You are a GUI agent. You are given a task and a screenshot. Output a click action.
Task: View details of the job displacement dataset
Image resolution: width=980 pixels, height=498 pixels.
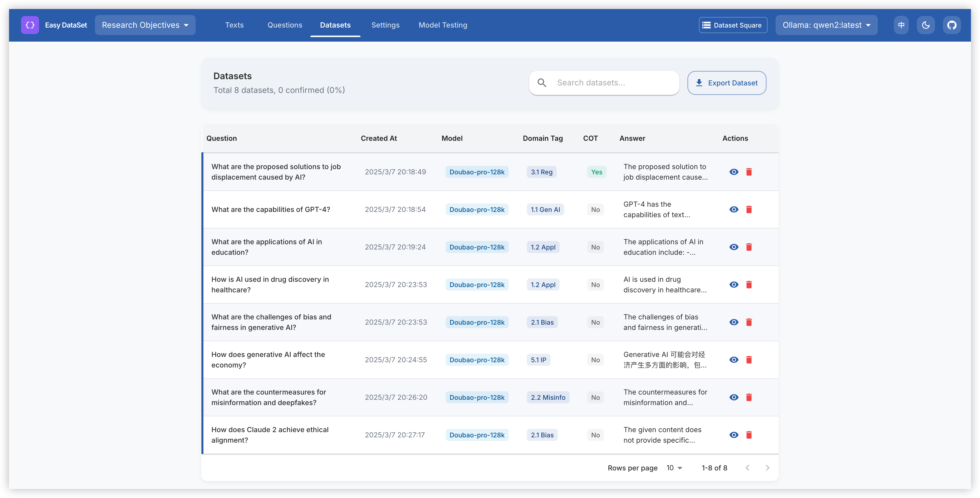click(733, 172)
